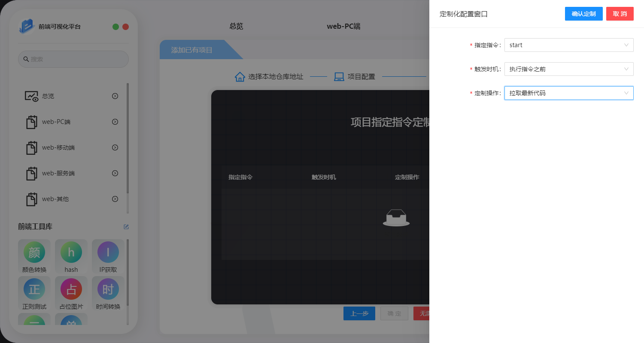Viewport: 644px width, 343px height.
Task: Click the 定制操作 column header
Action: tap(407, 177)
